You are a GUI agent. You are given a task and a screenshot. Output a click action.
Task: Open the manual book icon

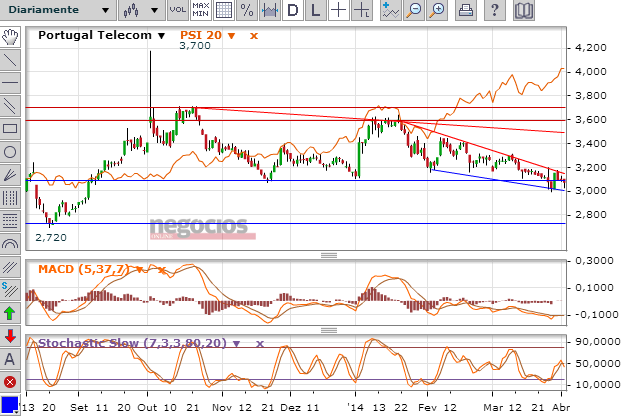pyautogui.click(x=523, y=10)
